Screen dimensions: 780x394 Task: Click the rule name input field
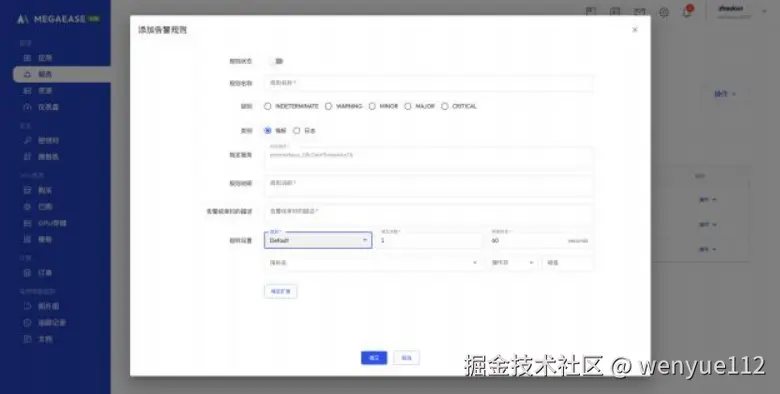pos(428,83)
